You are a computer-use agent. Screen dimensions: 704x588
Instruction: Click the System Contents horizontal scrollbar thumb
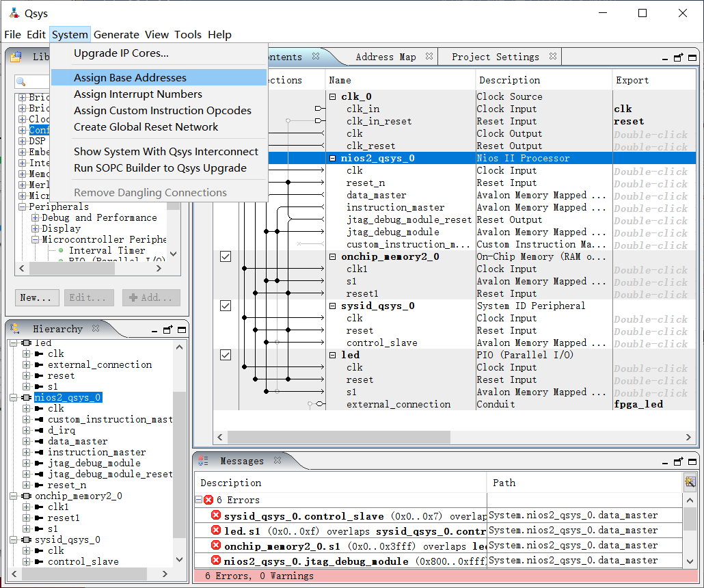(x=338, y=437)
